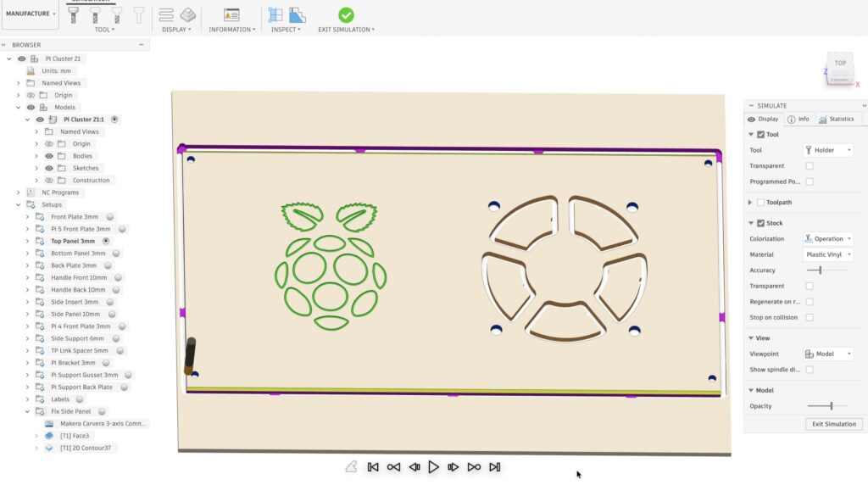
Task: Select the stock display cube icon
Action: point(187,15)
